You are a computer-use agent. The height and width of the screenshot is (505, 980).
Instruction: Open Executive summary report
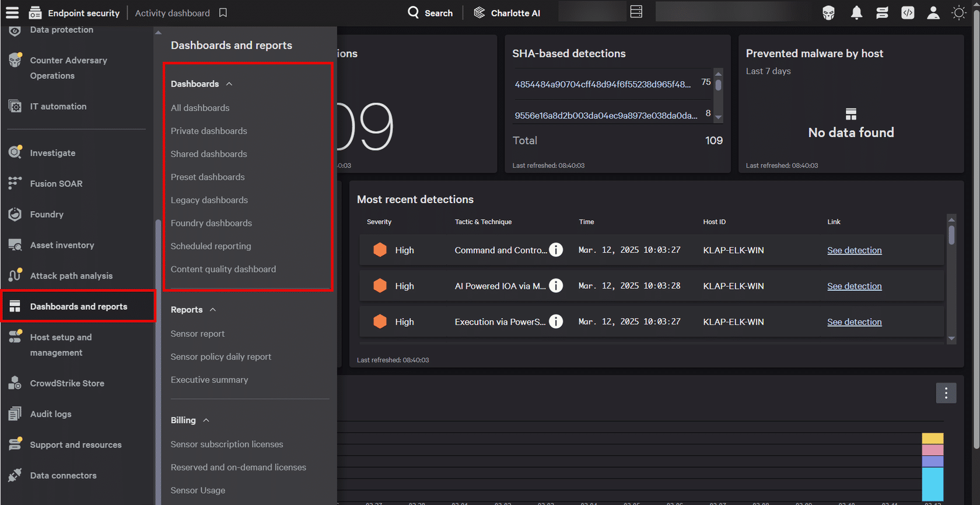click(x=209, y=380)
